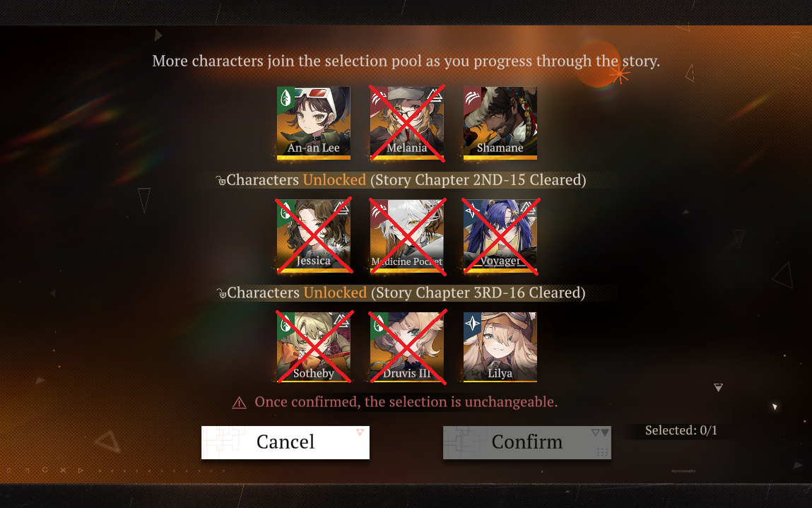Click the star afflatus icon on Lilya
The image size is (812, 508).
pos(472,324)
